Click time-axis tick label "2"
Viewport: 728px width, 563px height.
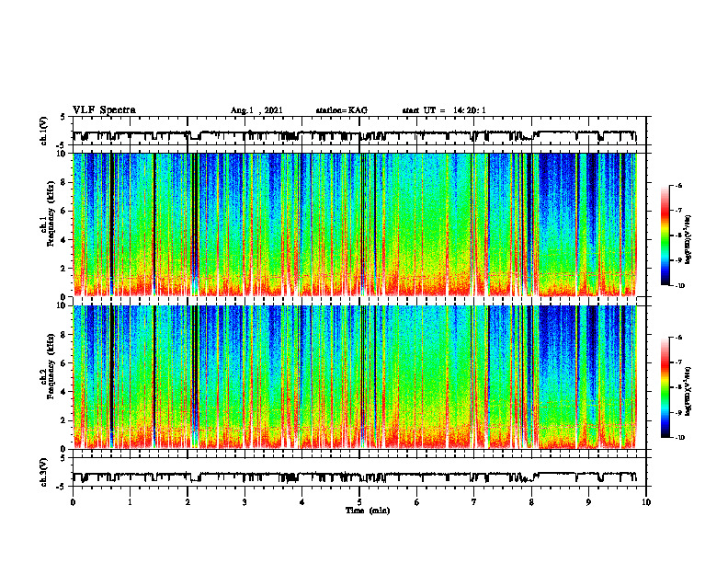tap(188, 502)
